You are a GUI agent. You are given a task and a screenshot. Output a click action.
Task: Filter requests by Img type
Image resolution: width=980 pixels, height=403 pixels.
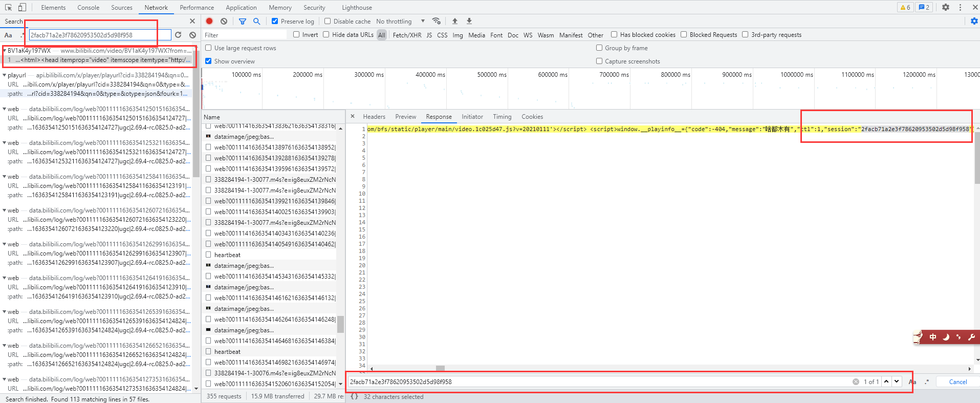[x=458, y=35]
